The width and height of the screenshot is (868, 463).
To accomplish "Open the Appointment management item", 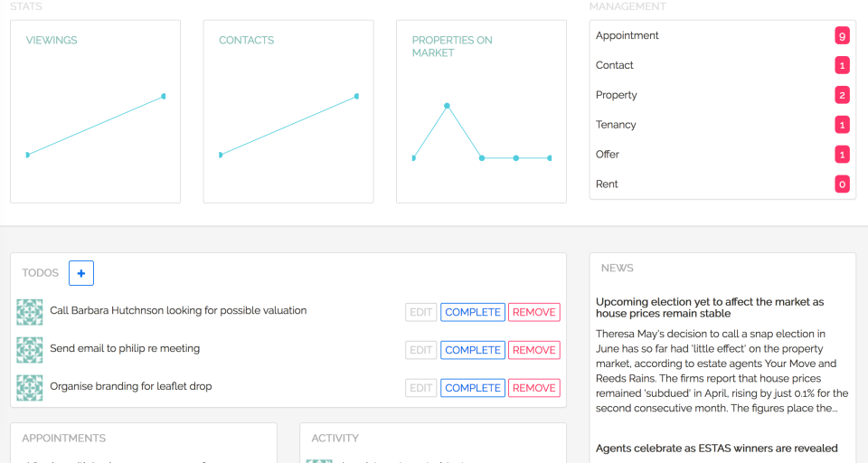I will coord(627,36).
